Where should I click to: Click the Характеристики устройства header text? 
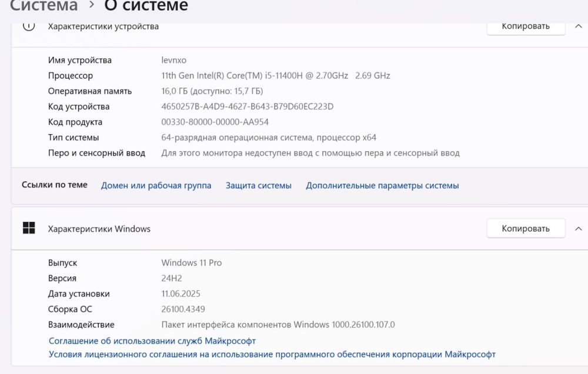pyautogui.click(x=103, y=26)
